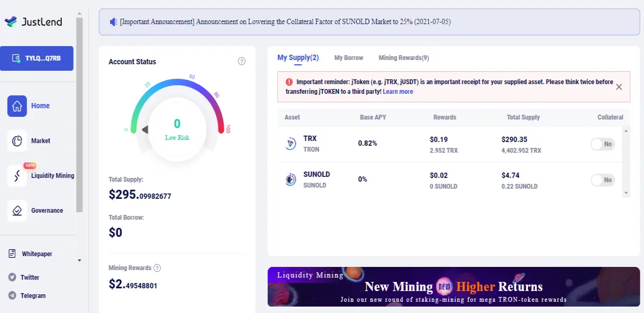Open the Twitter link
644x313 pixels.
point(30,278)
